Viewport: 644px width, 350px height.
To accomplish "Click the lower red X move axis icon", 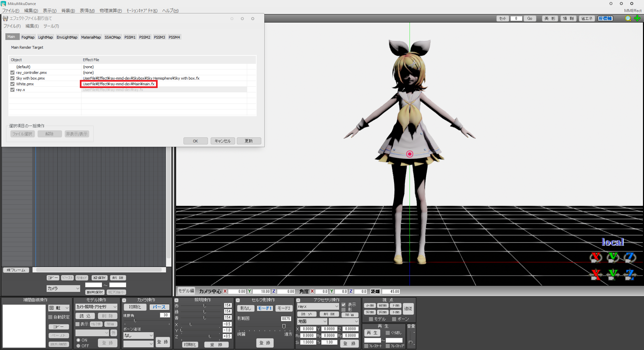I will 596,274.
